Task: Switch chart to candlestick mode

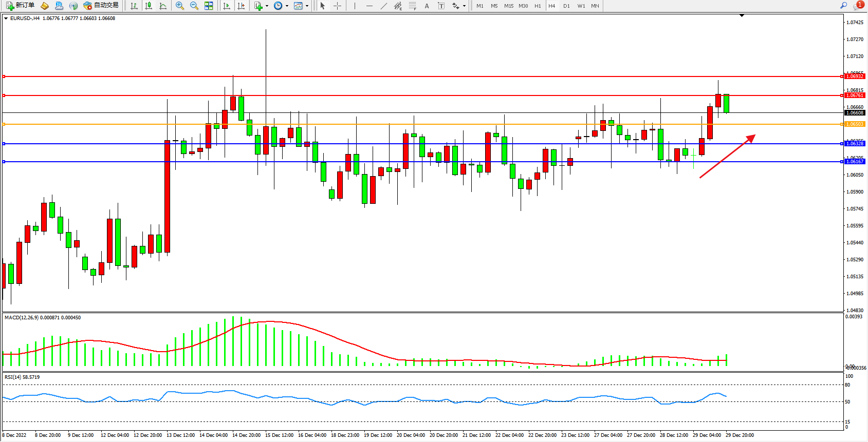Action: (149, 6)
